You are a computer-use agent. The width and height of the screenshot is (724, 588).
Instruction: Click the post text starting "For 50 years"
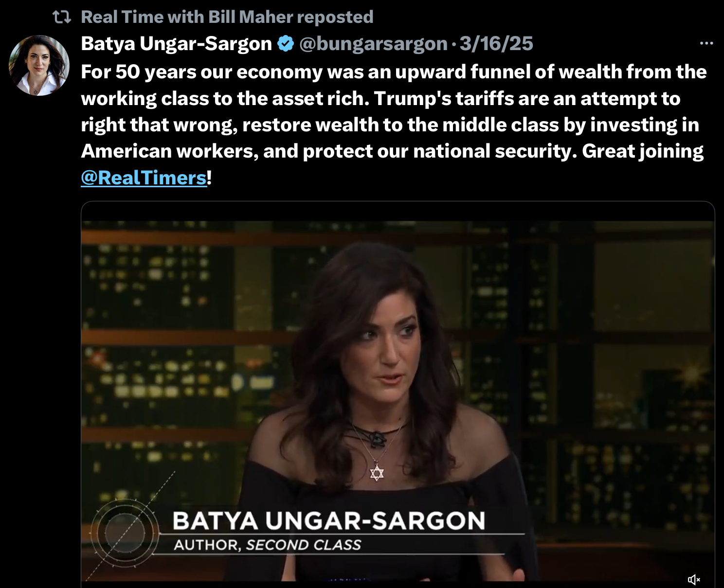click(394, 125)
